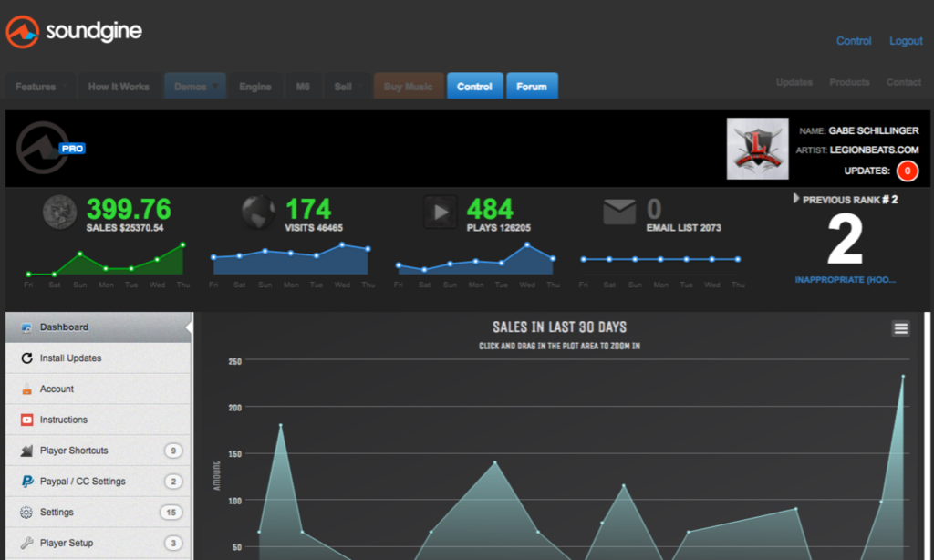Image resolution: width=934 pixels, height=560 pixels.
Task: Click the SALES IN LAST 30 DAYS title
Action: click(559, 327)
